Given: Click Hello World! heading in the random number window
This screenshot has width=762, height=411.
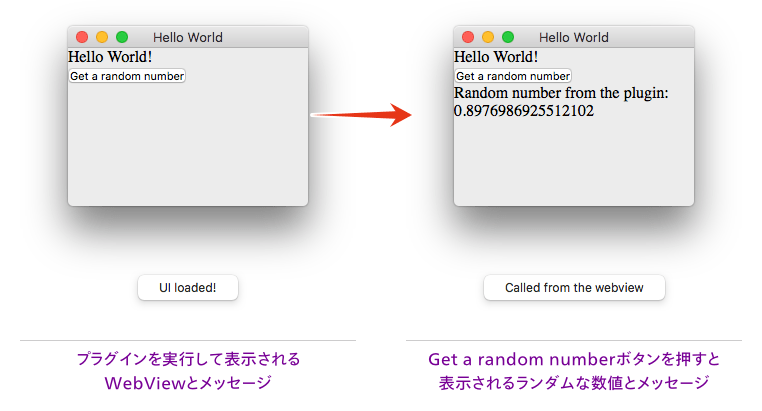Looking at the screenshot, I should point(496,57).
